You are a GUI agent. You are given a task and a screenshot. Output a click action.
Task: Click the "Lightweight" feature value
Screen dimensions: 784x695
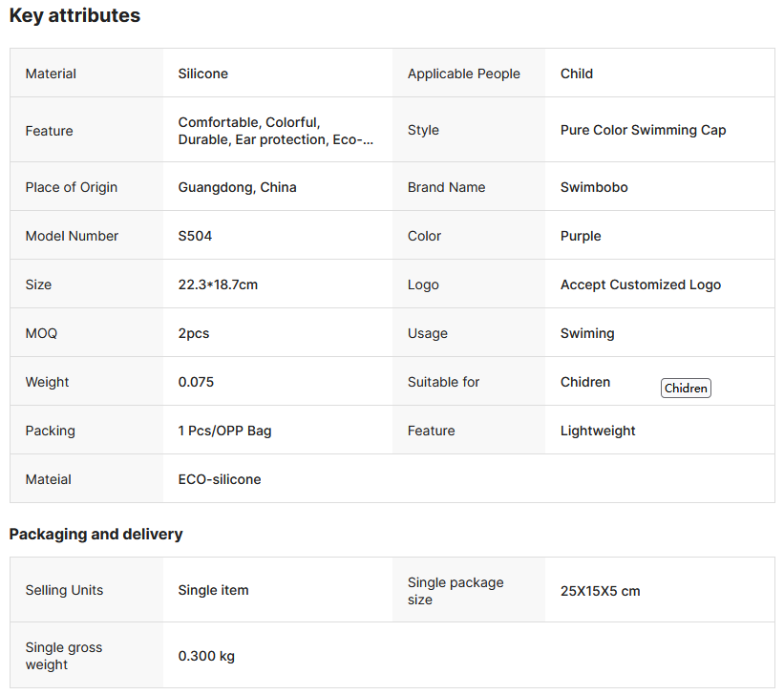coord(598,431)
